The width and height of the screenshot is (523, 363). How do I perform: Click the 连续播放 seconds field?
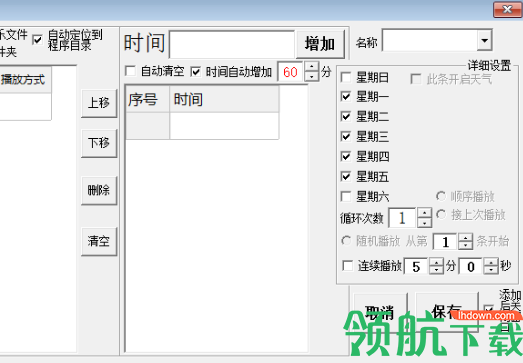tap(471, 266)
